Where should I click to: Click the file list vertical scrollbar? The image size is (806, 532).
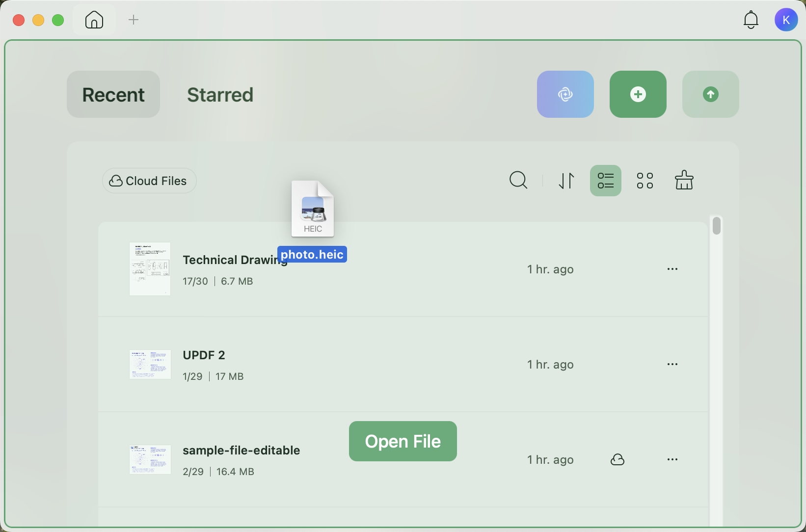tap(717, 226)
